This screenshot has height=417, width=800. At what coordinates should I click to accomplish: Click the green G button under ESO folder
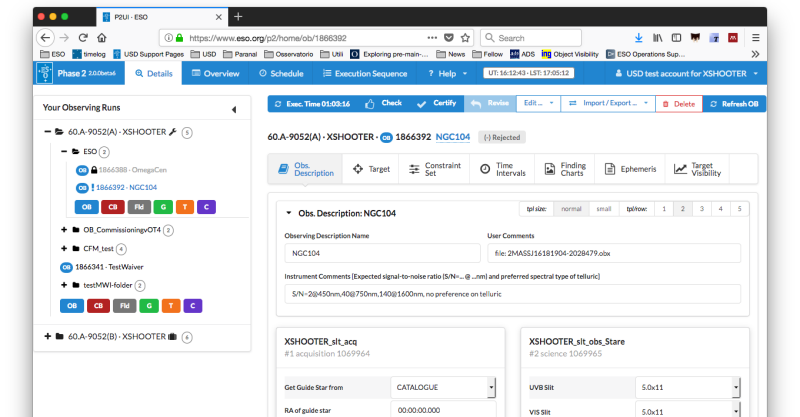[161, 207]
